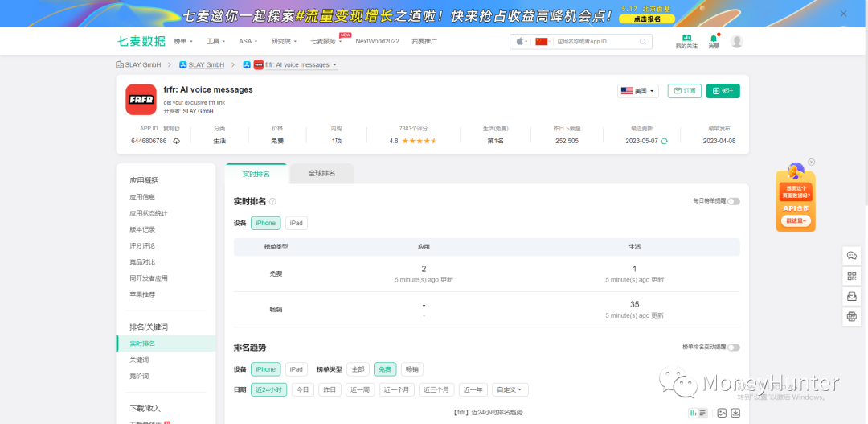The width and height of the screenshot is (868, 424).
Task: Open the chat support icon on right sidebar
Action: coord(852,256)
